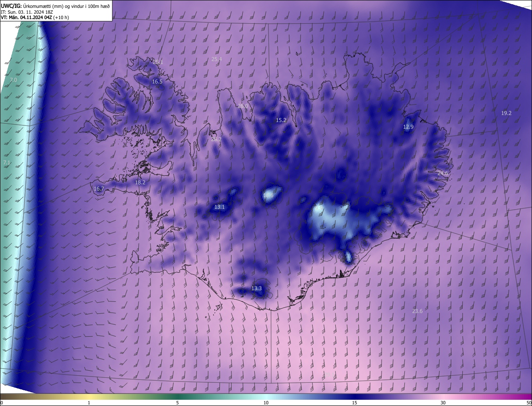Viewport: 532px width, 406px height.
Task: Click the 18.2 value label
Action: coord(140,183)
